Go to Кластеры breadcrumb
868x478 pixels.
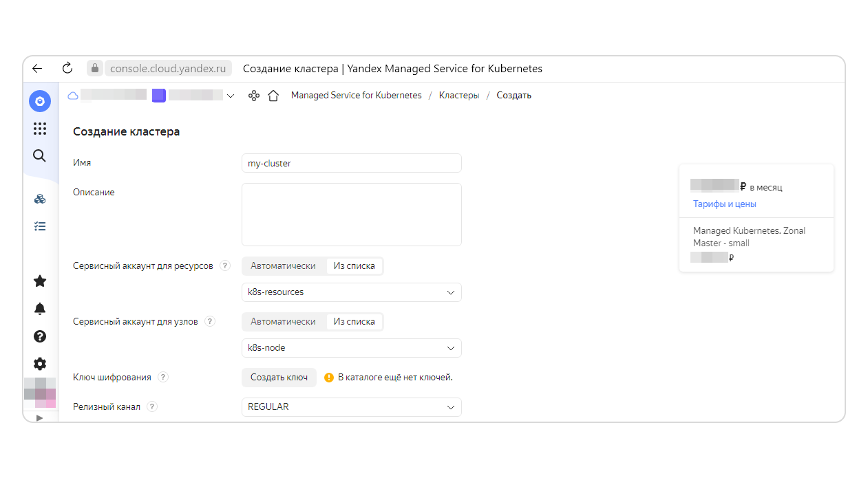(x=459, y=96)
